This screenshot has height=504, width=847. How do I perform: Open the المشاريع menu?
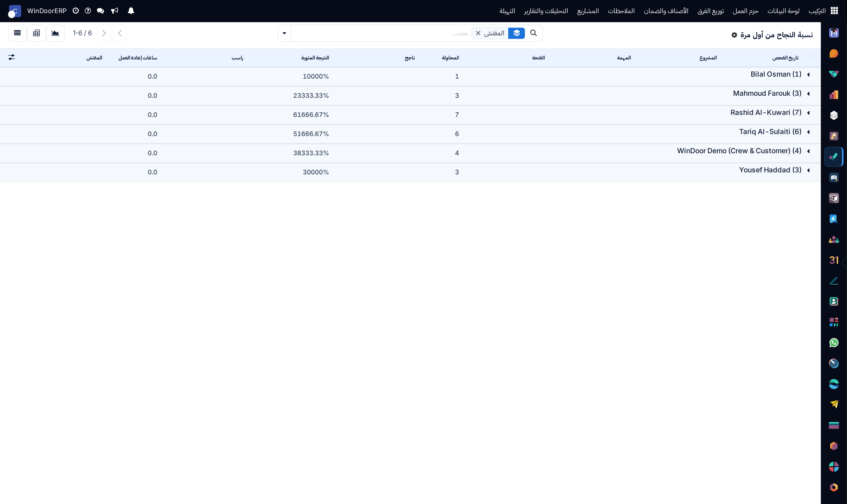click(588, 11)
